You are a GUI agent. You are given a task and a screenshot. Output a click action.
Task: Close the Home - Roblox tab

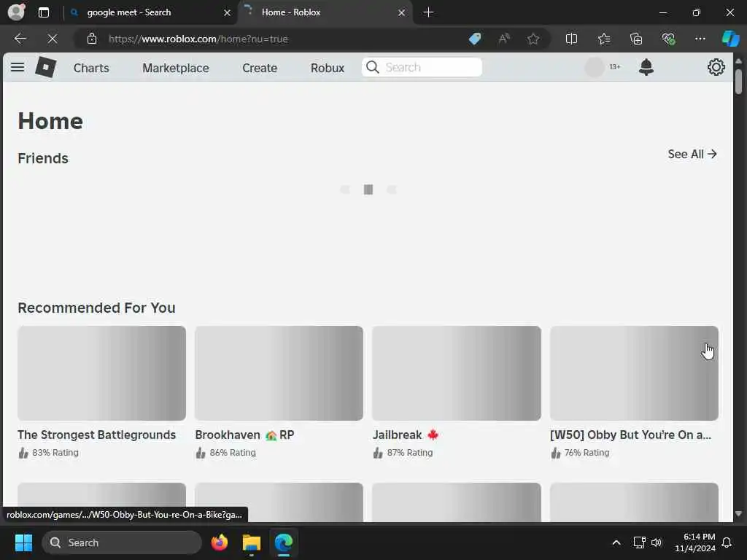[402, 12]
